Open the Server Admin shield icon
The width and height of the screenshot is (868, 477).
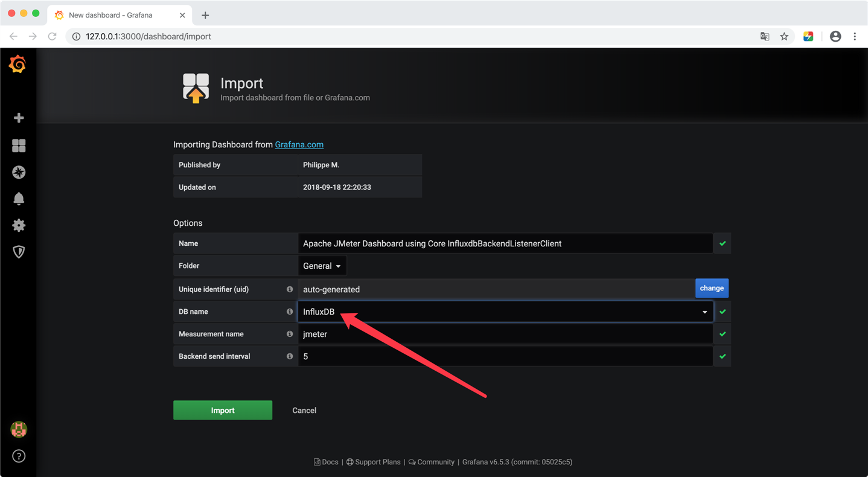click(19, 252)
